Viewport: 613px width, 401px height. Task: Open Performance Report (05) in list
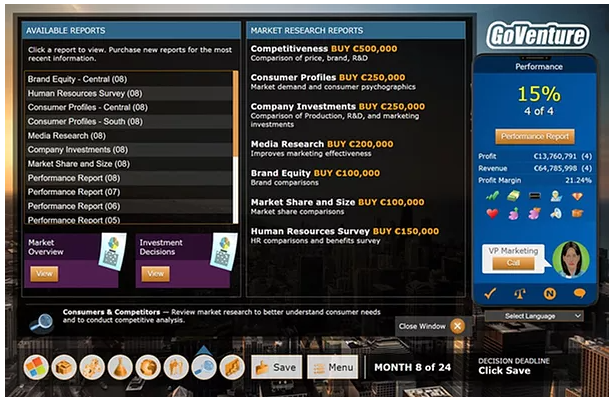[x=129, y=219]
